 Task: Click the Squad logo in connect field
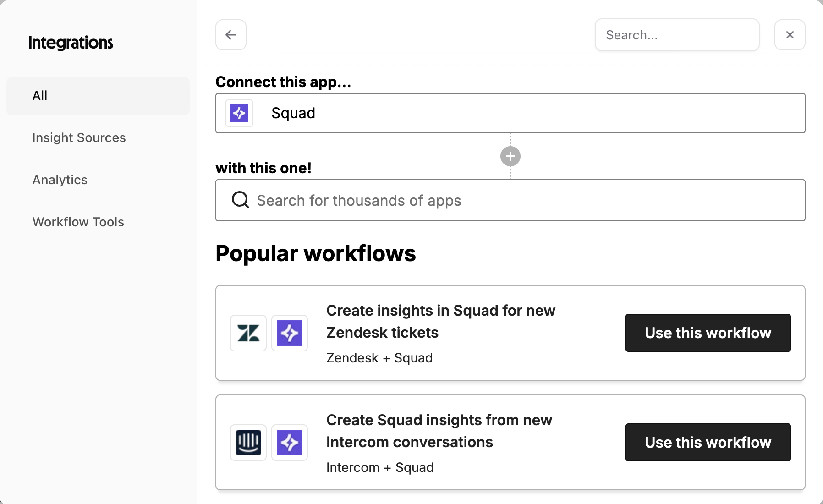239,113
